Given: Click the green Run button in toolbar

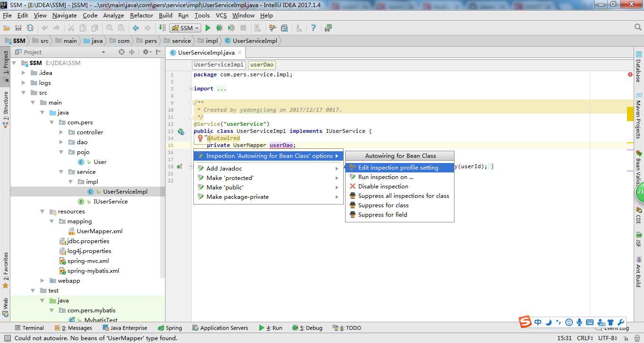Looking at the screenshot, I should tap(208, 28).
